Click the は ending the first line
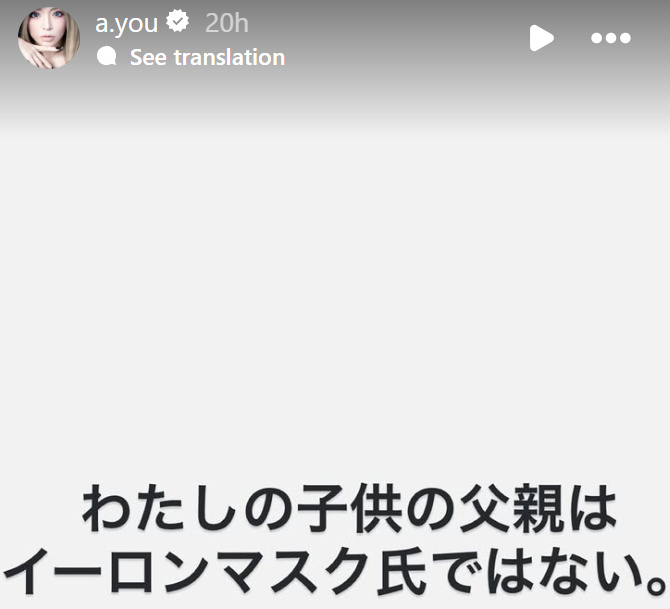 tap(594, 508)
